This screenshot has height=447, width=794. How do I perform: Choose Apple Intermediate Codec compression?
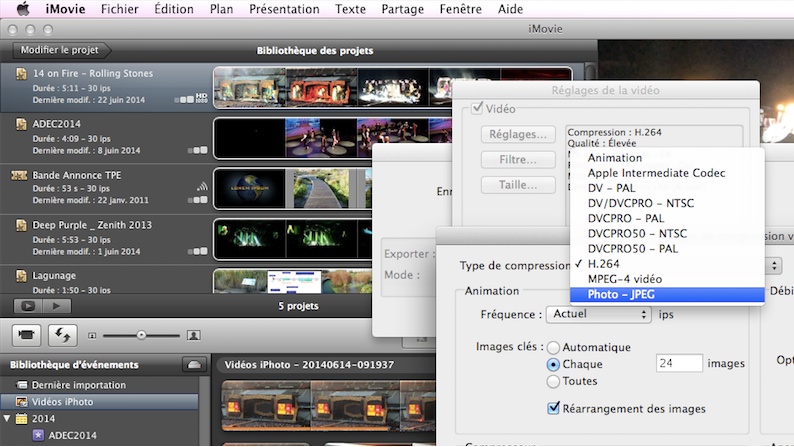[x=667, y=173]
